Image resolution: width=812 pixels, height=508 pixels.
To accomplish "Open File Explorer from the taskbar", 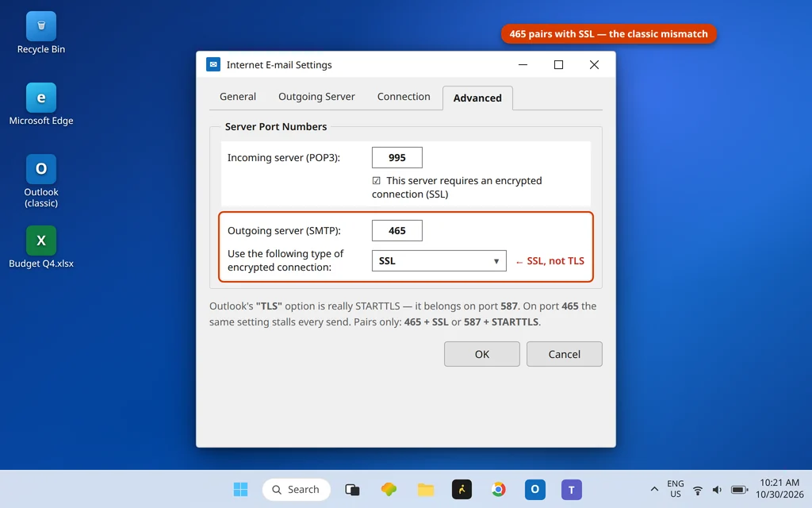I will point(426,489).
